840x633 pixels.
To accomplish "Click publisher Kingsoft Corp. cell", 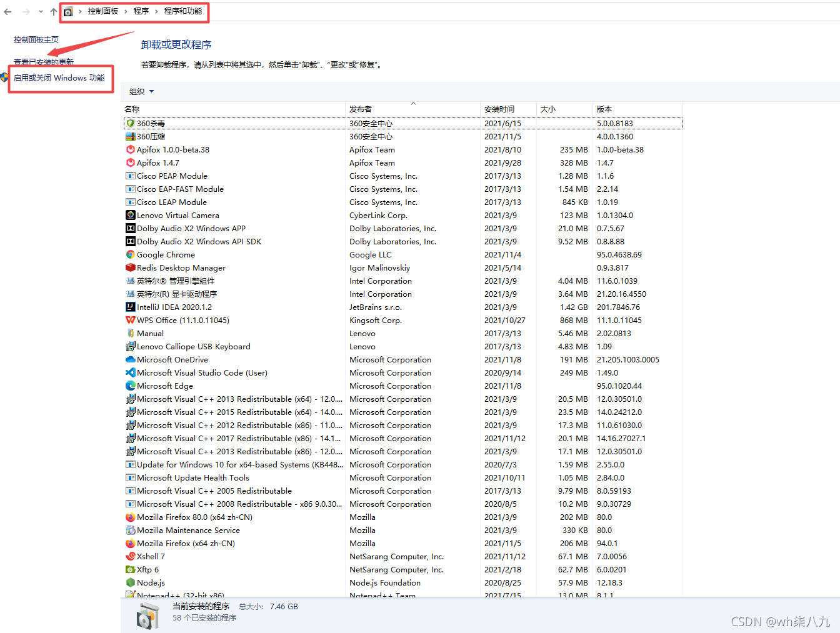I will 376,320.
